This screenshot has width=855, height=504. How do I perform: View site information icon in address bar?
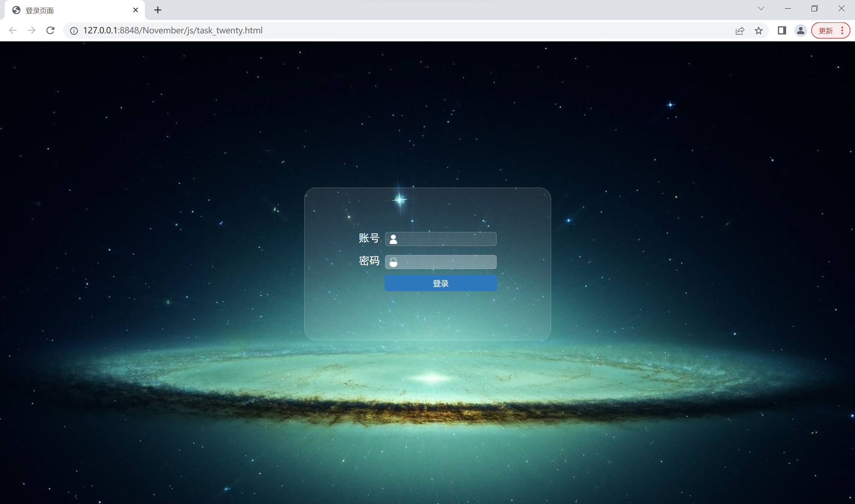(x=74, y=31)
